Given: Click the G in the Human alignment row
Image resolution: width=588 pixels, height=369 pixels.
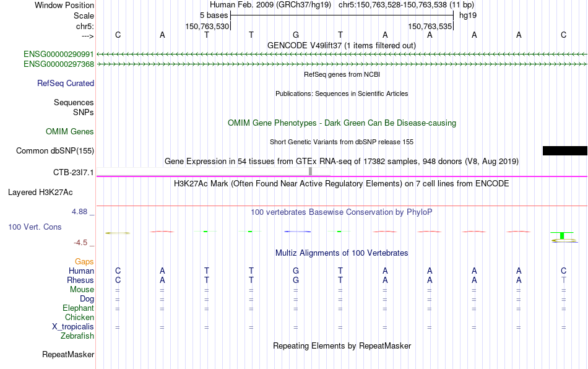Looking at the screenshot, I should click(x=296, y=271).
